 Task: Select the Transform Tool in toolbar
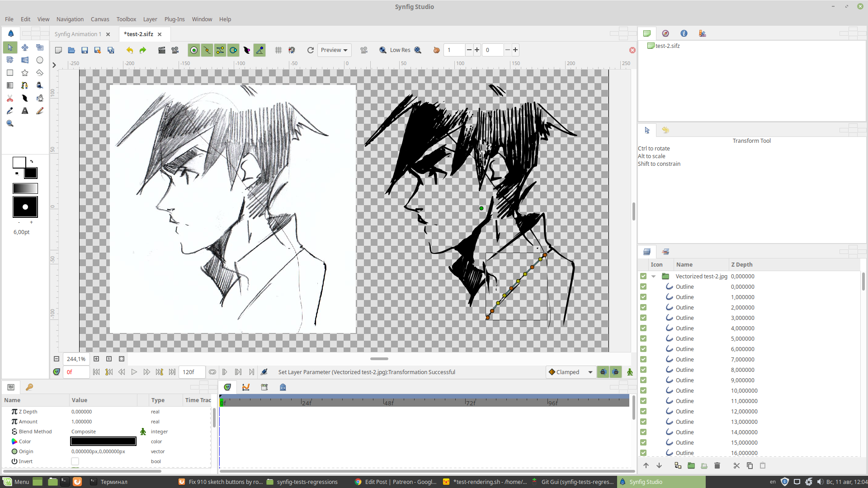[10, 47]
